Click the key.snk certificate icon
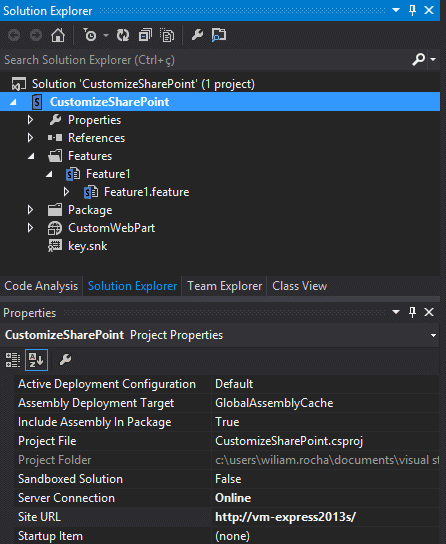The height and width of the screenshot is (544, 446). (55, 246)
